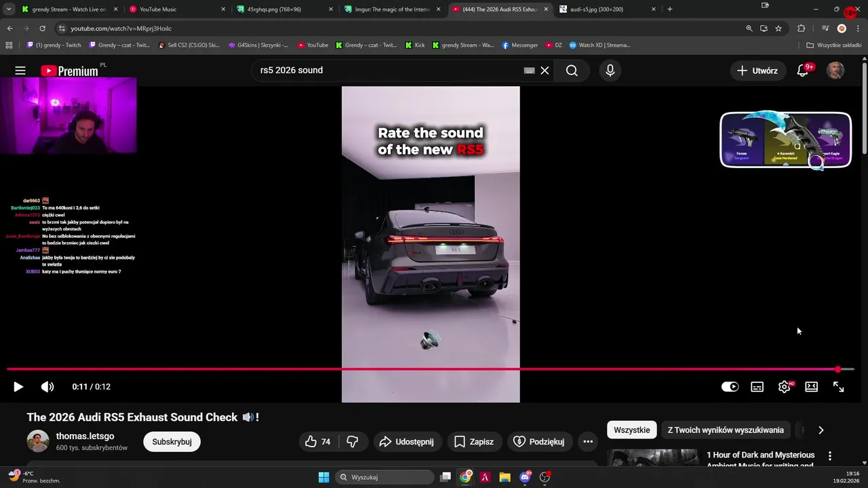Open the Windows Start menu
Screen dimensions: 868x488
(324, 477)
